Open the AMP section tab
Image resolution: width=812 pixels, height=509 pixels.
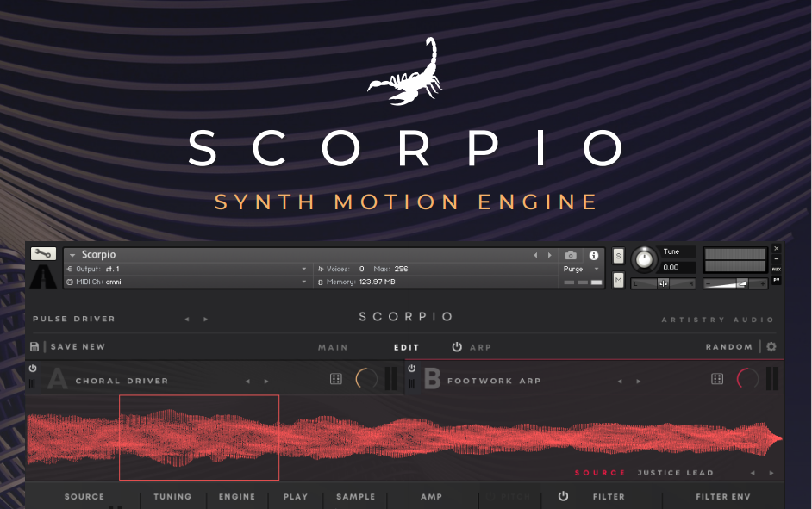(x=431, y=497)
